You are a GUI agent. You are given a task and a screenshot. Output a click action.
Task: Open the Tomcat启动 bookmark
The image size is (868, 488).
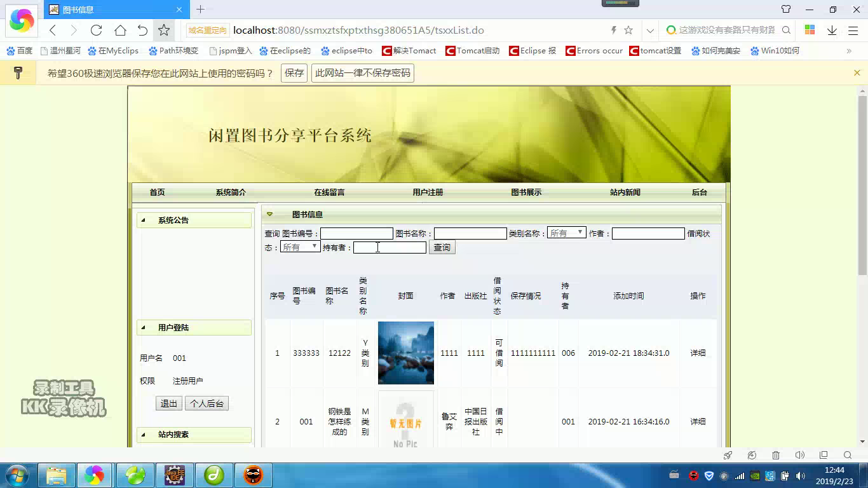(x=473, y=51)
